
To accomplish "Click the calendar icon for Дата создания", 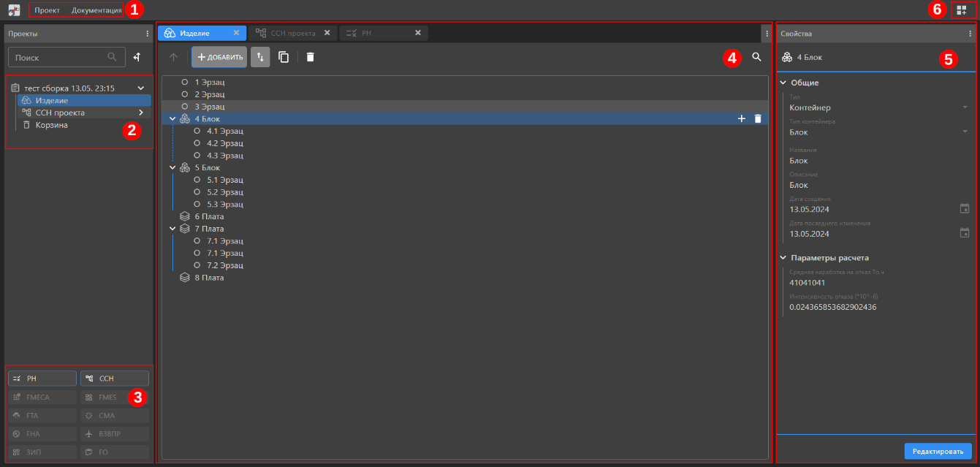I will click(x=964, y=208).
